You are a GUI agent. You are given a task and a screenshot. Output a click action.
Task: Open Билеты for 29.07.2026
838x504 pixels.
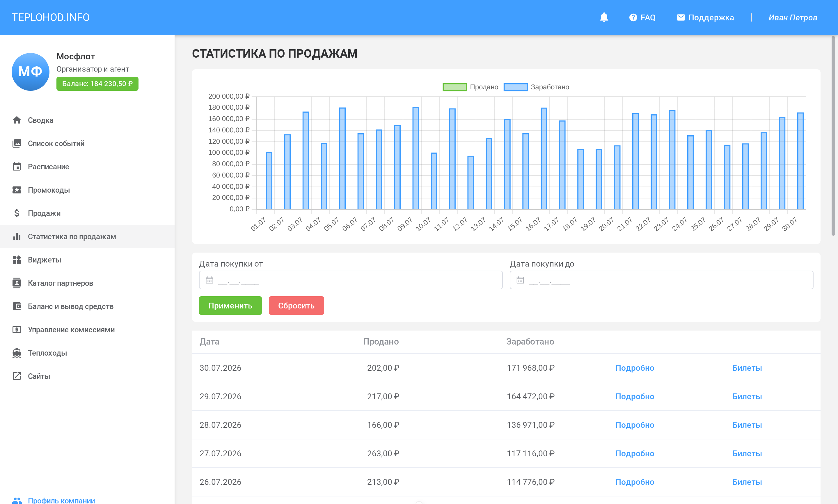coord(747,396)
